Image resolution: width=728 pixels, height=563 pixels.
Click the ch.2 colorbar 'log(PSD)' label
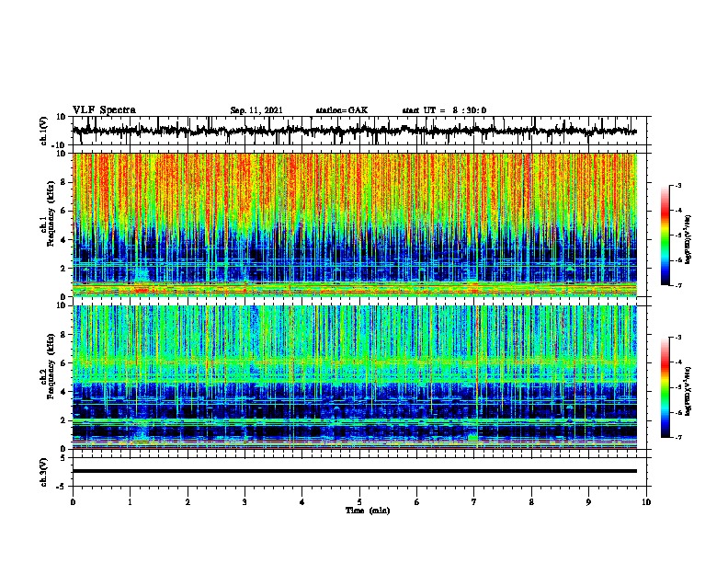(x=688, y=392)
